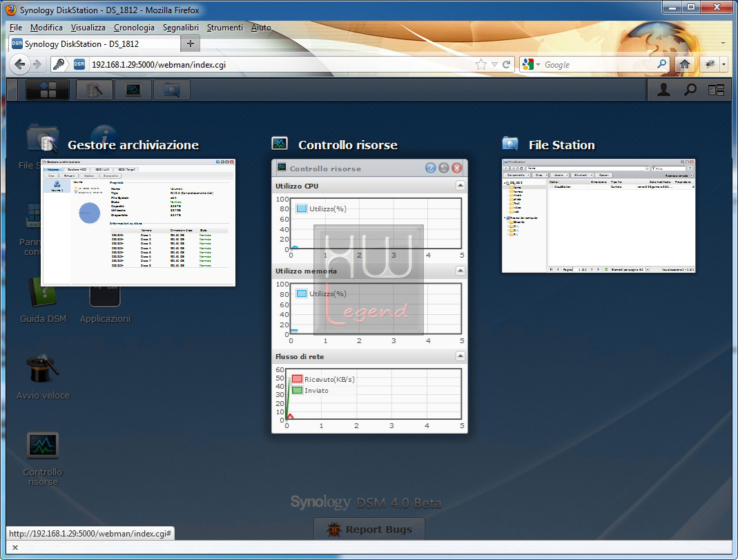Collapse the Utilizzo memoria section
Viewport: 738px width, 560px height.
tap(460, 271)
